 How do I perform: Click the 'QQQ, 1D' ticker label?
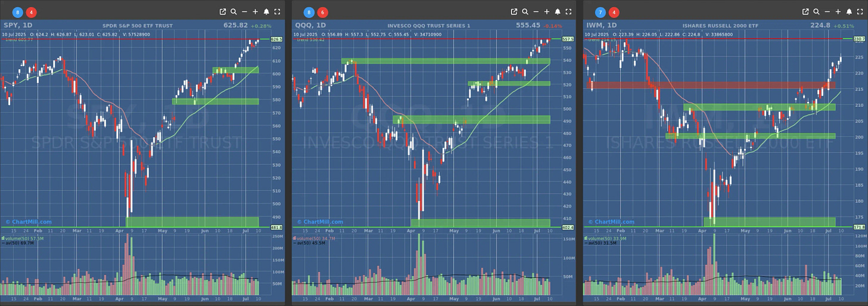(x=311, y=26)
